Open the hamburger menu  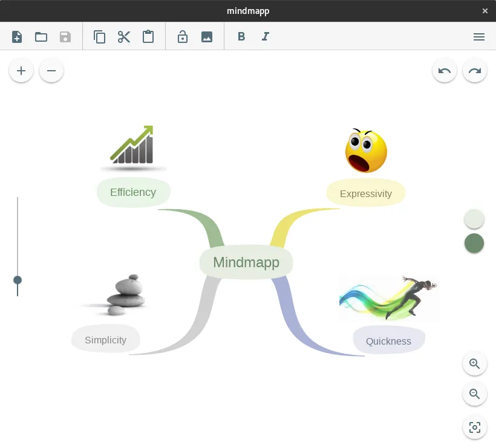click(479, 37)
